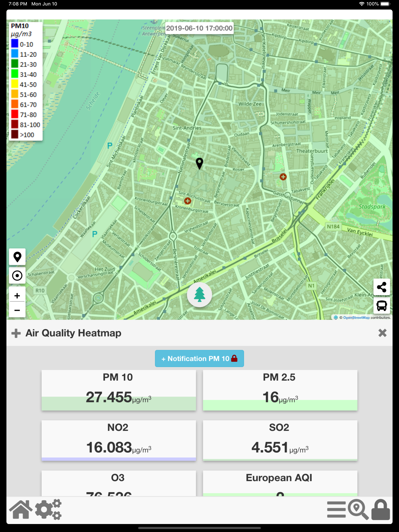Click the PM10 legend title
This screenshot has width=399, height=532.
tap(20, 26)
